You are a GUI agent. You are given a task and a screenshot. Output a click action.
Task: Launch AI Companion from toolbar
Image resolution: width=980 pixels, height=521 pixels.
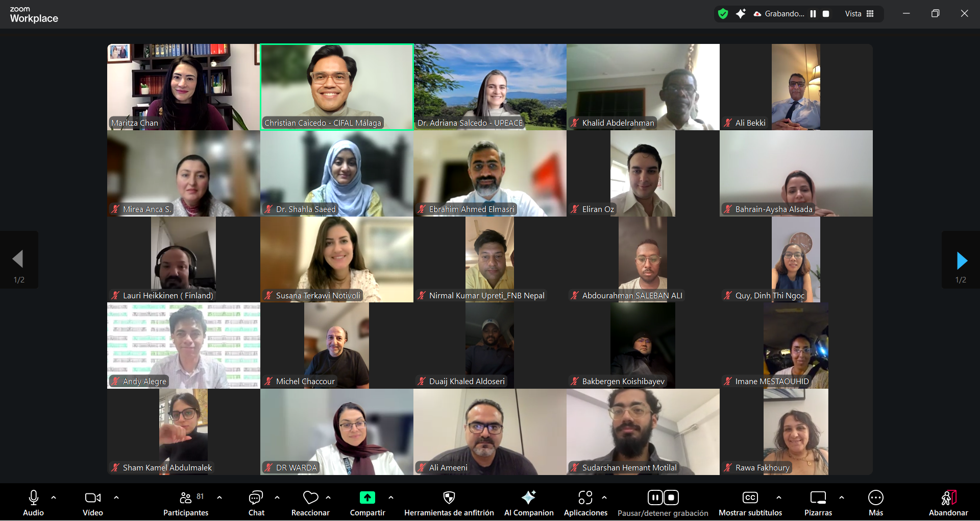pyautogui.click(x=528, y=498)
